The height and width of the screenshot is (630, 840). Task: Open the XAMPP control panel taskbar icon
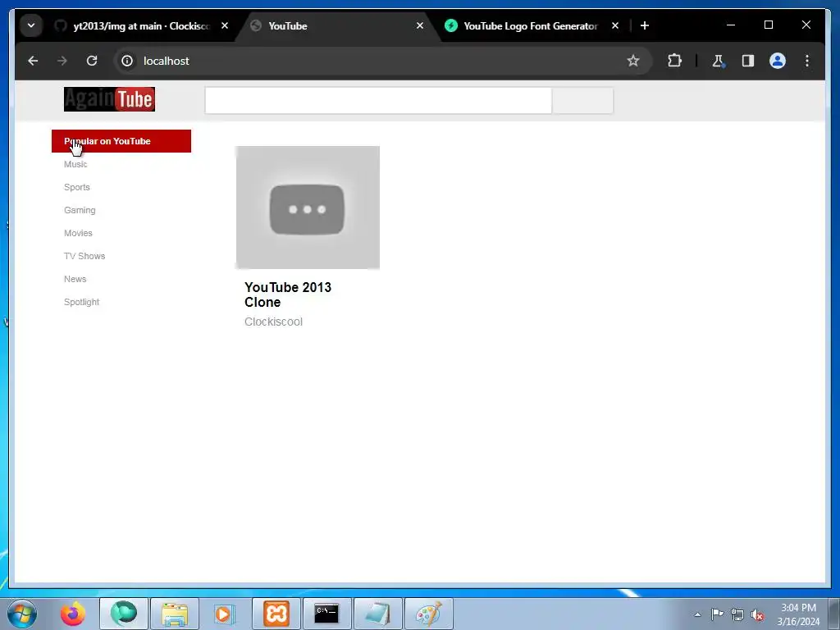point(276,614)
